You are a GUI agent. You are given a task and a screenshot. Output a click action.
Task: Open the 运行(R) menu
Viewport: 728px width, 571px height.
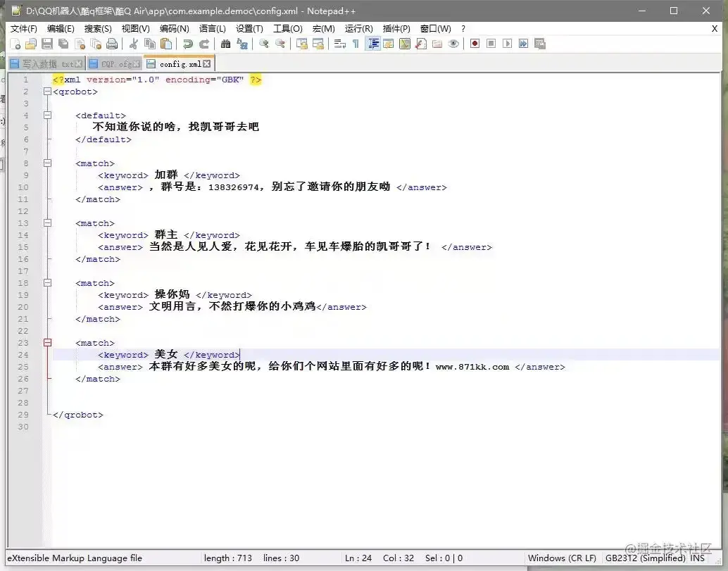coord(358,29)
